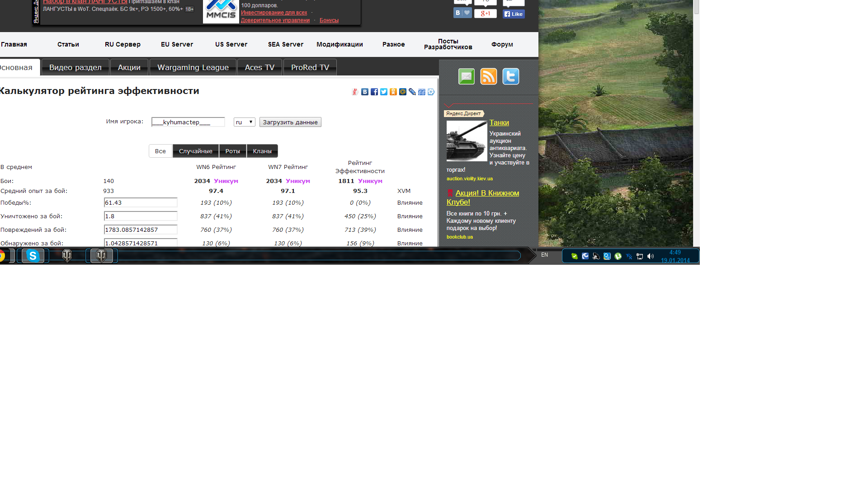Open the 'RU Сервер' navigation menu
This screenshot has width=868, height=488.
(123, 44)
